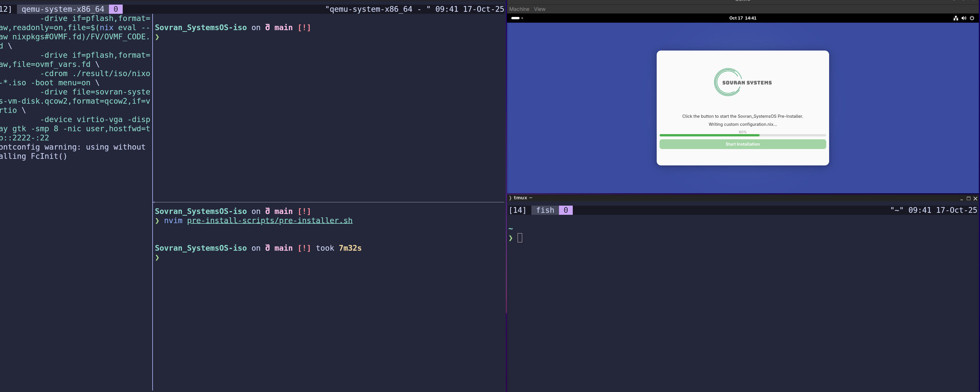The width and height of the screenshot is (980, 392).
Task: Select the fish tmux window tab
Action: click(545, 210)
